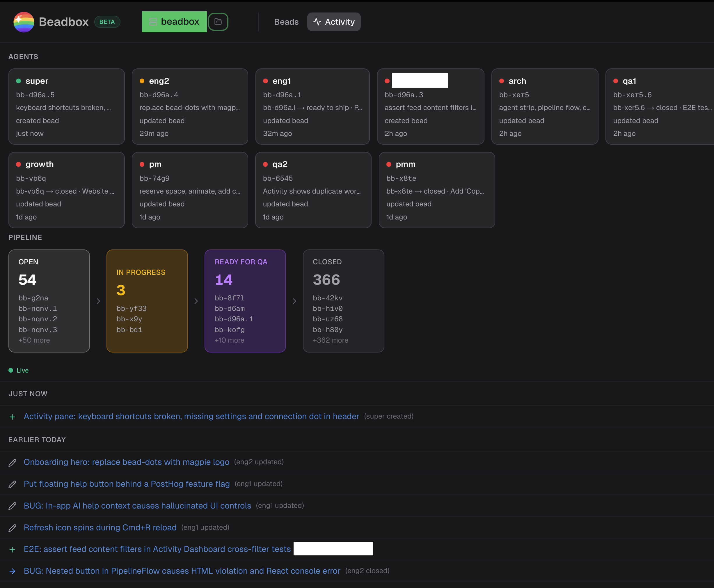
Task: Click the pencil icon next to Refresh icon entry
Action: pos(13,527)
